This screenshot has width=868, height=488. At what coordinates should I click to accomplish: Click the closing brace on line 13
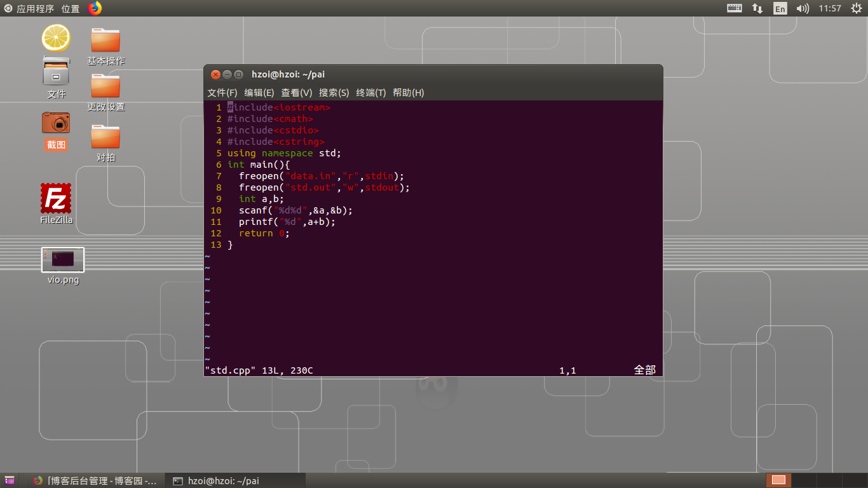pos(230,245)
